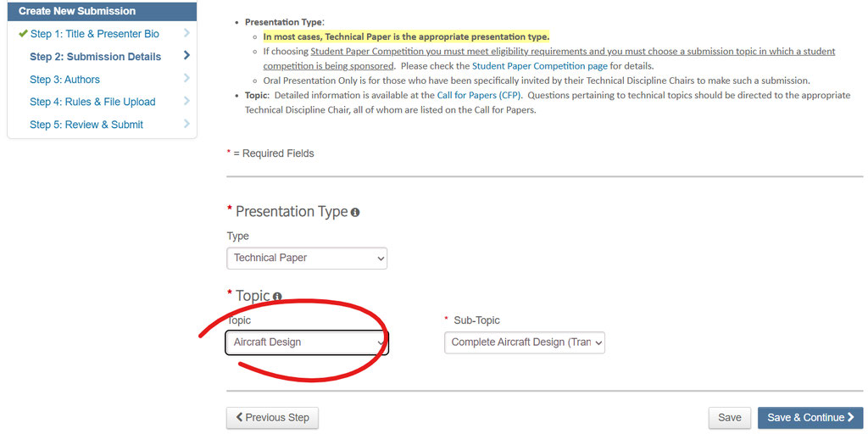Click the chevron arrow on the Step 2 row
This screenshot has width=868, height=434.
[x=186, y=56]
